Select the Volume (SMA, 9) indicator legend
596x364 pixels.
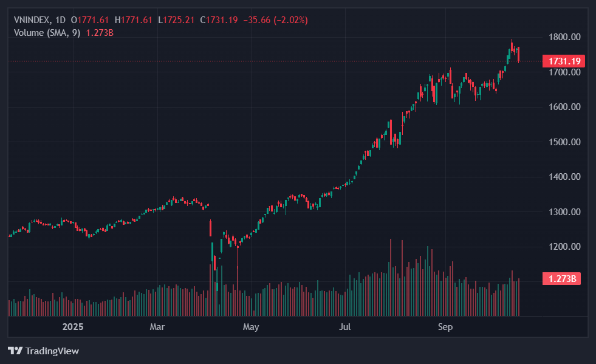(x=47, y=32)
